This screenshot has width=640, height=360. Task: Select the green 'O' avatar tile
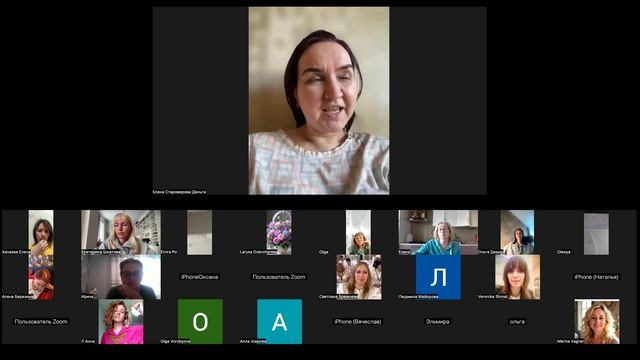click(200, 322)
